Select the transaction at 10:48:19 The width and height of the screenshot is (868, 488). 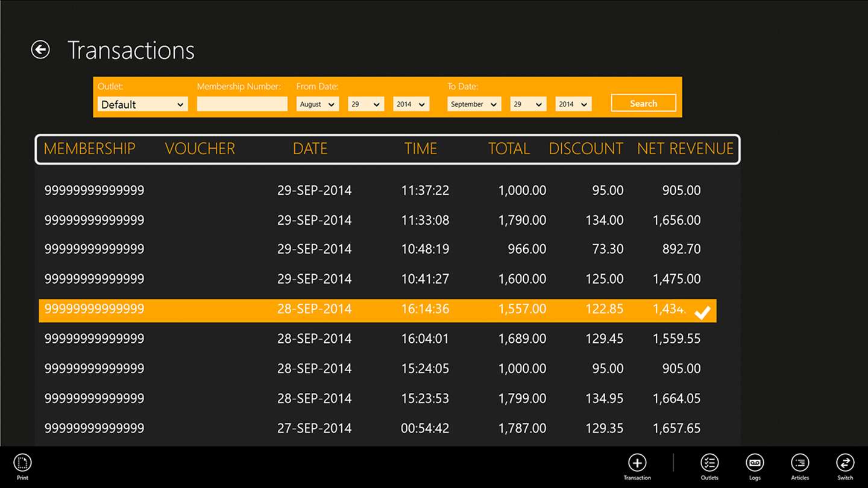pyautogui.click(x=378, y=249)
